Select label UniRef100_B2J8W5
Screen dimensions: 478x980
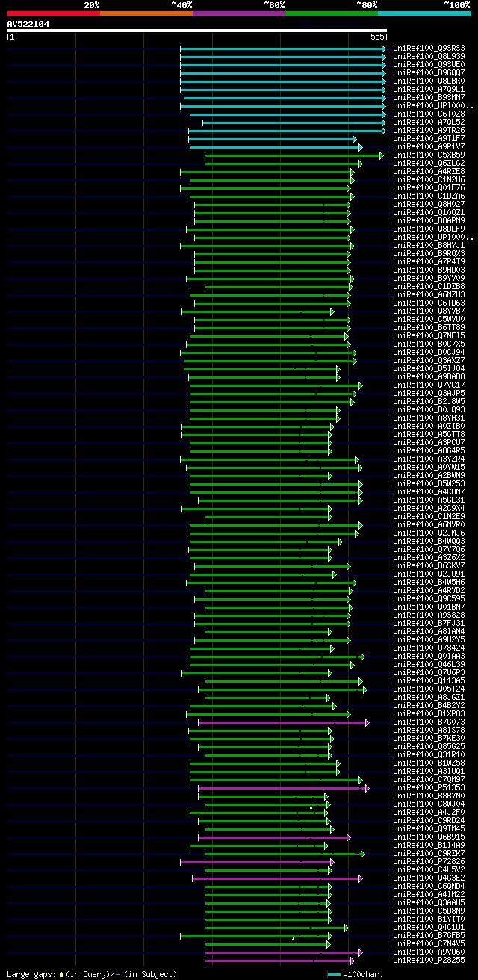pyautogui.click(x=429, y=402)
